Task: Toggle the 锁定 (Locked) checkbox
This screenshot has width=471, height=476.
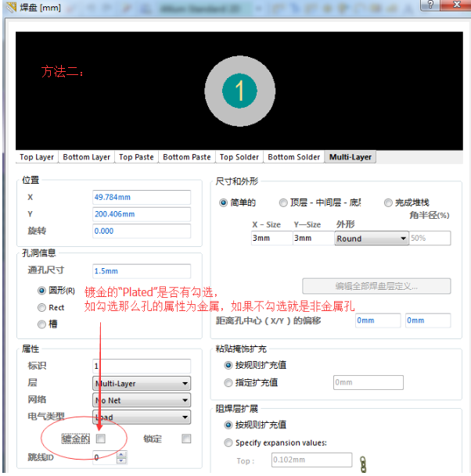Action: [x=186, y=439]
